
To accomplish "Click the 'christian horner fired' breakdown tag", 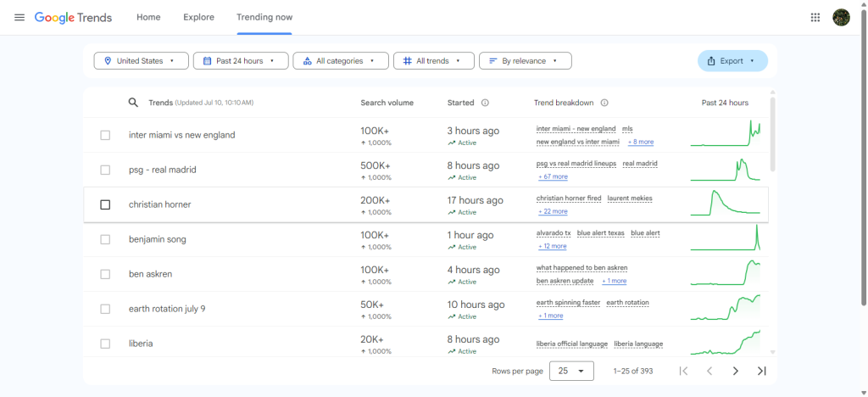I will tap(569, 198).
